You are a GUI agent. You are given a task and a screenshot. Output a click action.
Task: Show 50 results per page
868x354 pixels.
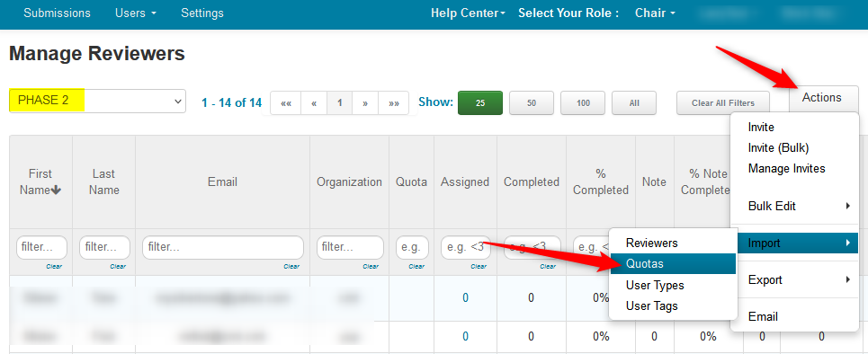(x=532, y=103)
